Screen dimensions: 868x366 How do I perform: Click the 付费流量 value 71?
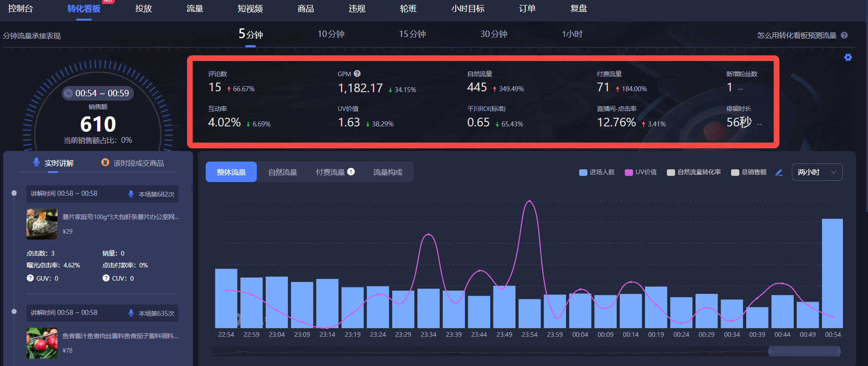[603, 87]
